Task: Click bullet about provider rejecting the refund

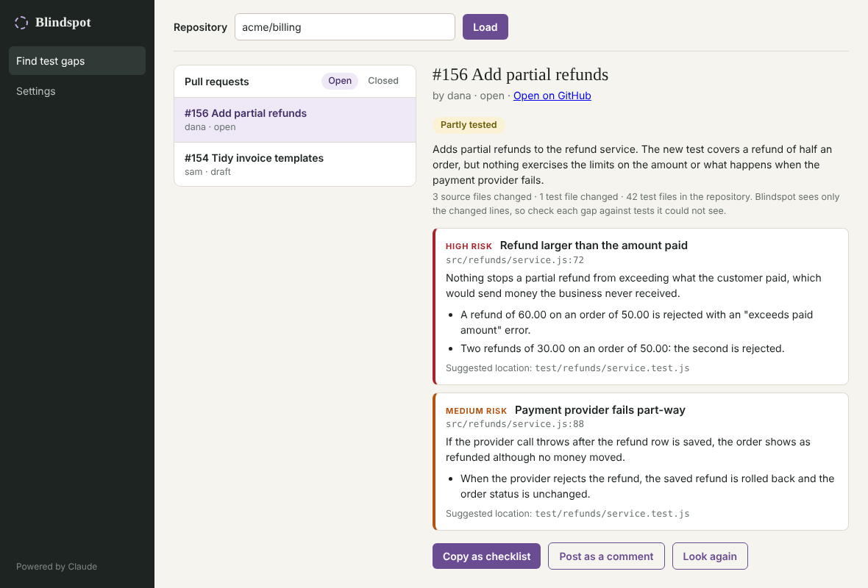Action: pos(647,487)
